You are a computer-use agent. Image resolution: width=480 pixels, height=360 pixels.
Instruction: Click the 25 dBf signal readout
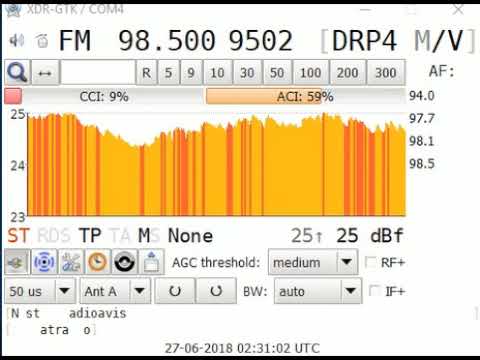370,235
